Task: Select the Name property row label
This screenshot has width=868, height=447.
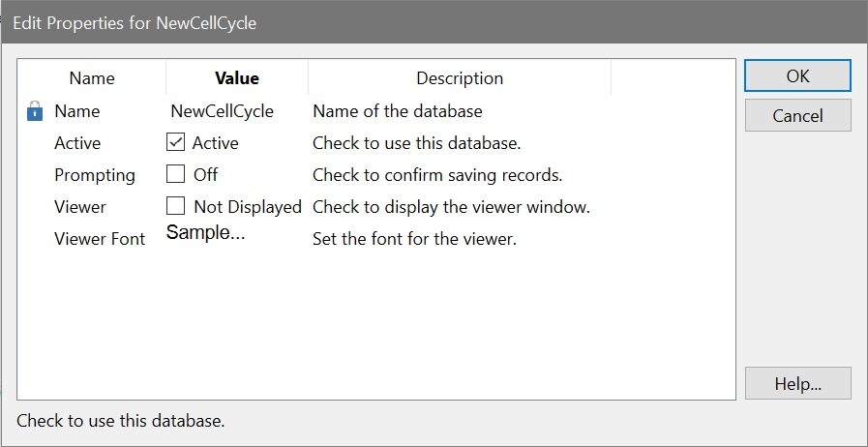Action: 77,111
